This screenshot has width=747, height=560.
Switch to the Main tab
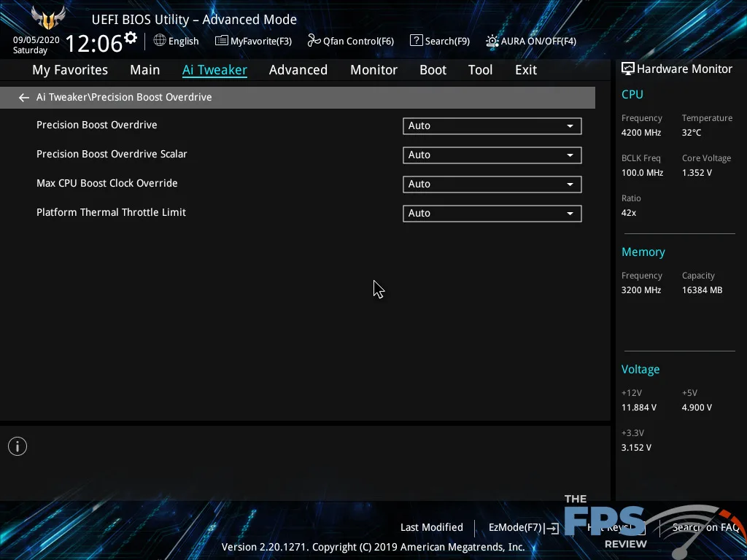[145, 70]
